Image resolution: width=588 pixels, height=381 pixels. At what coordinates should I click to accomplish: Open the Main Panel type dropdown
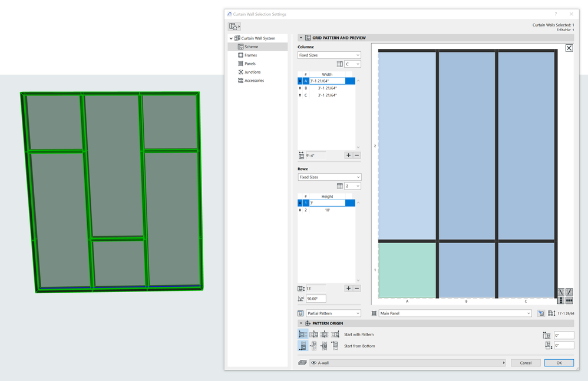pos(455,313)
